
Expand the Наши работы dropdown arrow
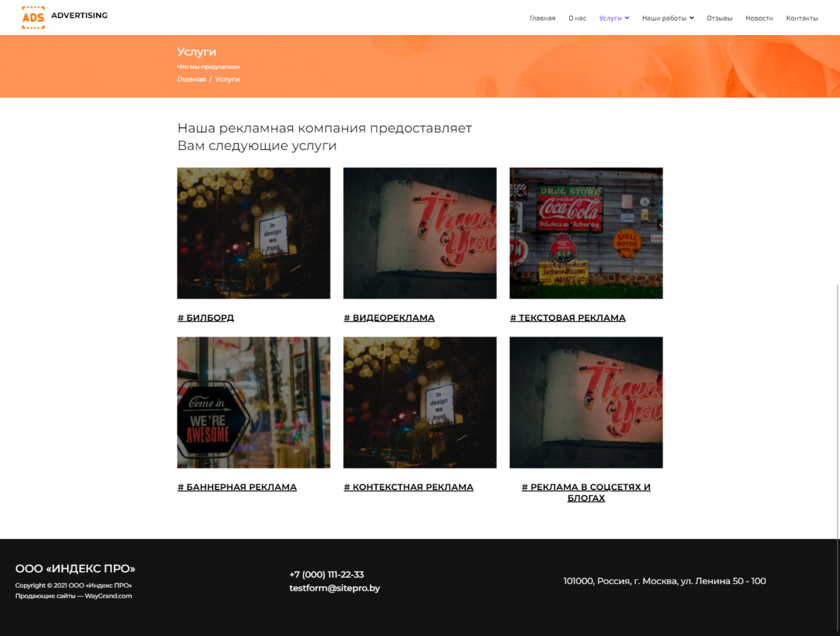click(x=692, y=18)
